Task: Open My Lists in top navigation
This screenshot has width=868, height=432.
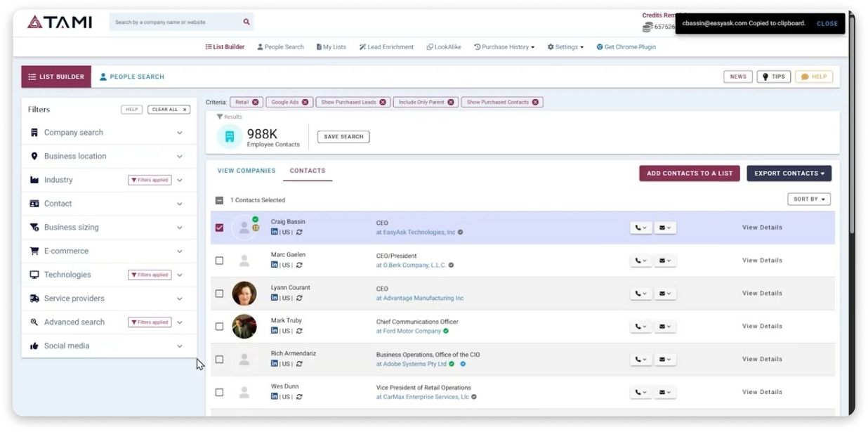Action: (x=331, y=47)
